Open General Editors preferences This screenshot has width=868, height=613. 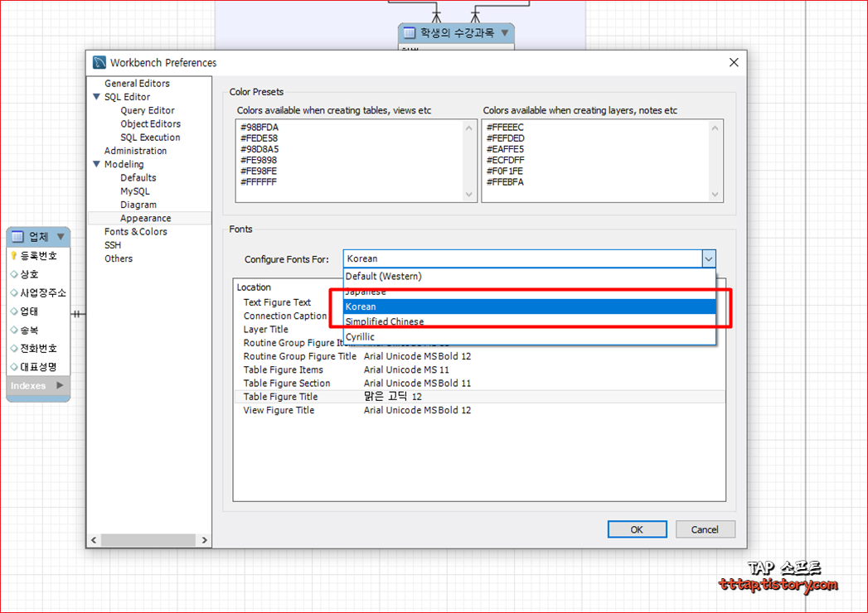pyautogui.click(x=138, y=84)
